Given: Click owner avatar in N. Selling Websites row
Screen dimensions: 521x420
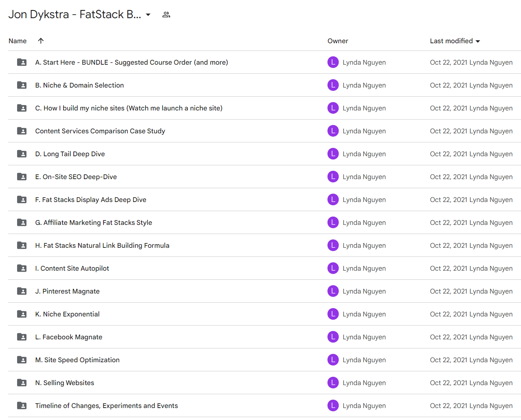Looking at the screenshot, I should click(333, 383).
